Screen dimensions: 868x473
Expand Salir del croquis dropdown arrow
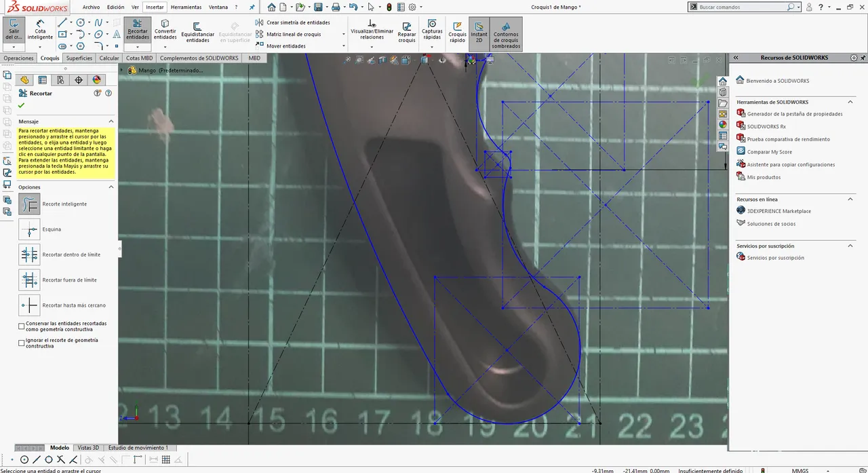pos(14,47)
